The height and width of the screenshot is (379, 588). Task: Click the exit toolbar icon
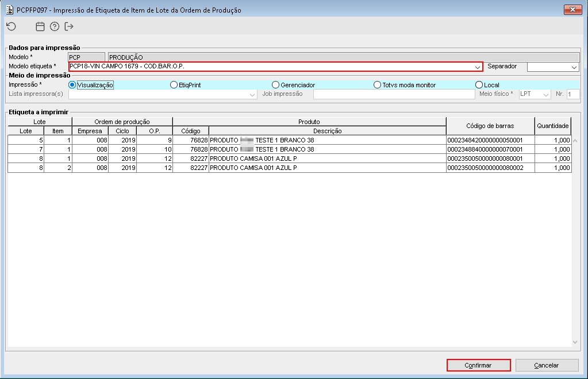(69, 26)
